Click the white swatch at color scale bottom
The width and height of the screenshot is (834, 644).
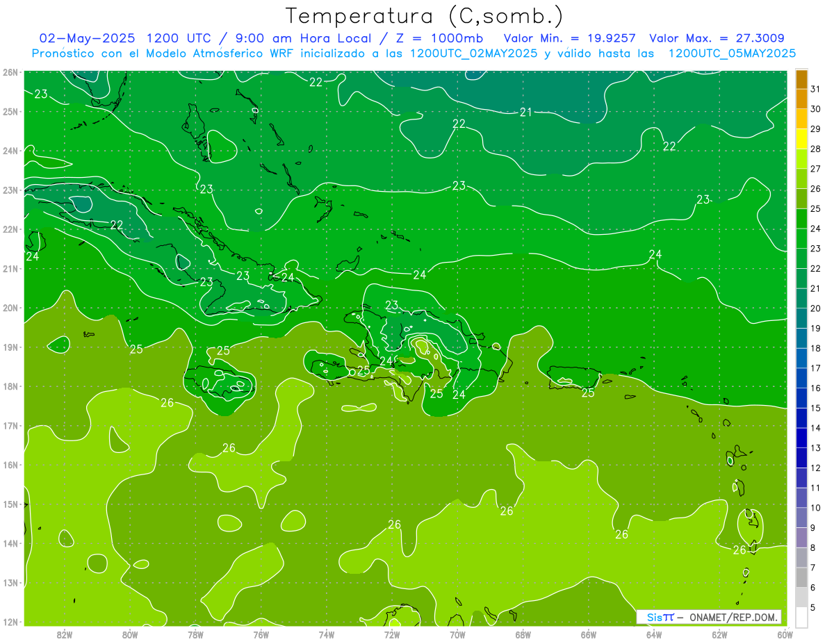(x=801, y=617)
